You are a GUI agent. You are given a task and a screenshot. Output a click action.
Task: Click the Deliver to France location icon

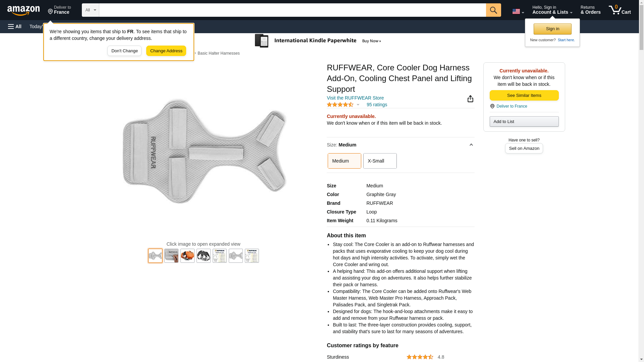pos(492,106)
